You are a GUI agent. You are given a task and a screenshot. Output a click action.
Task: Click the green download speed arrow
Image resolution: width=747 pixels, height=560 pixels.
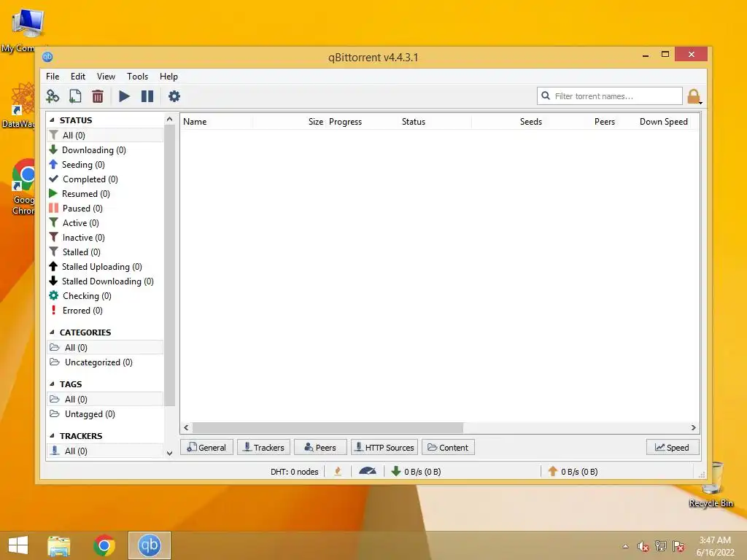[x=395, y=472]
